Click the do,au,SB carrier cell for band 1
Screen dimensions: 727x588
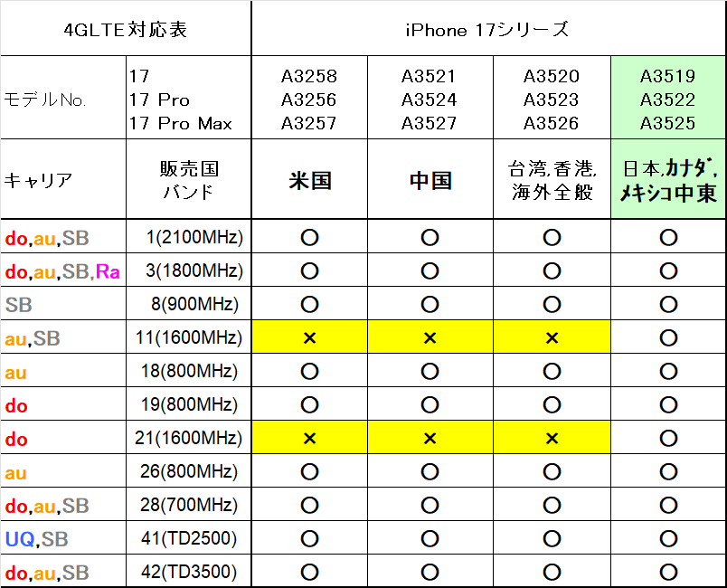point(63,236)
